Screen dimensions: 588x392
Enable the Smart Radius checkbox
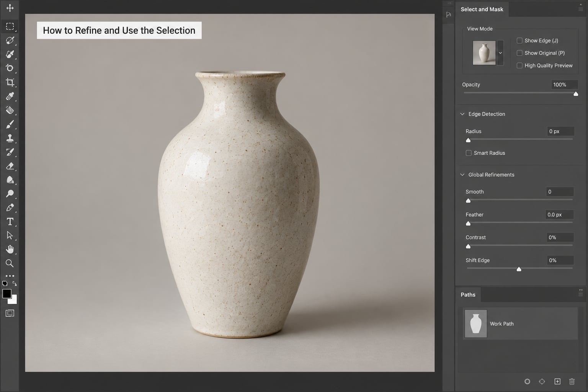(x=469, y=153)
